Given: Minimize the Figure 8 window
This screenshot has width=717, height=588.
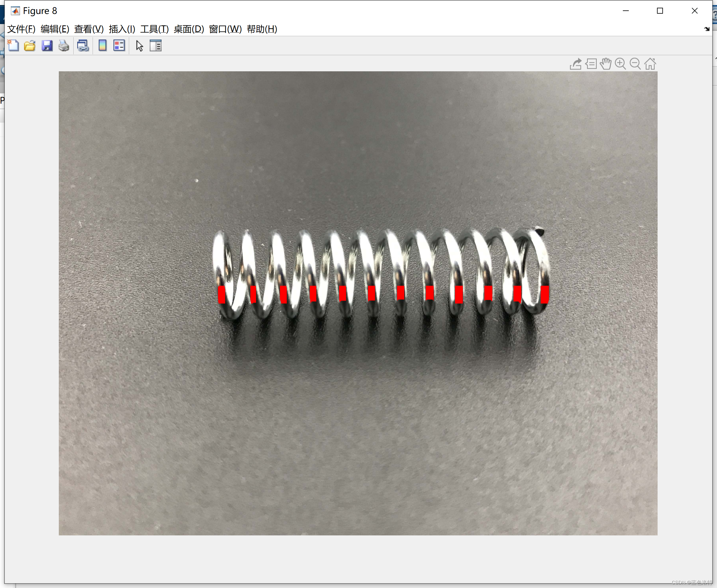Looking at the screenshot, I should point(626,11).
